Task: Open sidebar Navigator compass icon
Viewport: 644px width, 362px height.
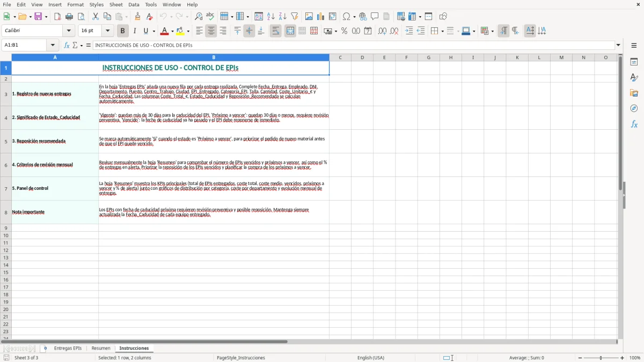Action: click(634, 108)
